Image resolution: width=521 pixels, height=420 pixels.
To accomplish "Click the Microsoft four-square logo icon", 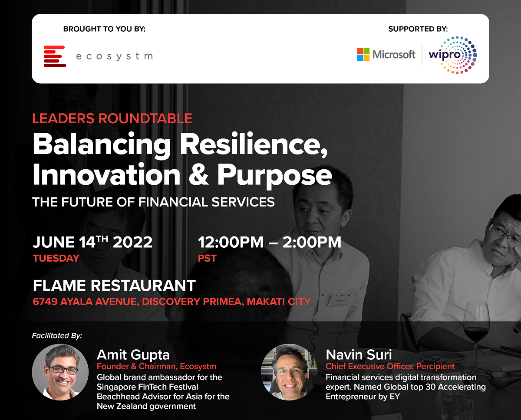I will (x=363, y=54).
